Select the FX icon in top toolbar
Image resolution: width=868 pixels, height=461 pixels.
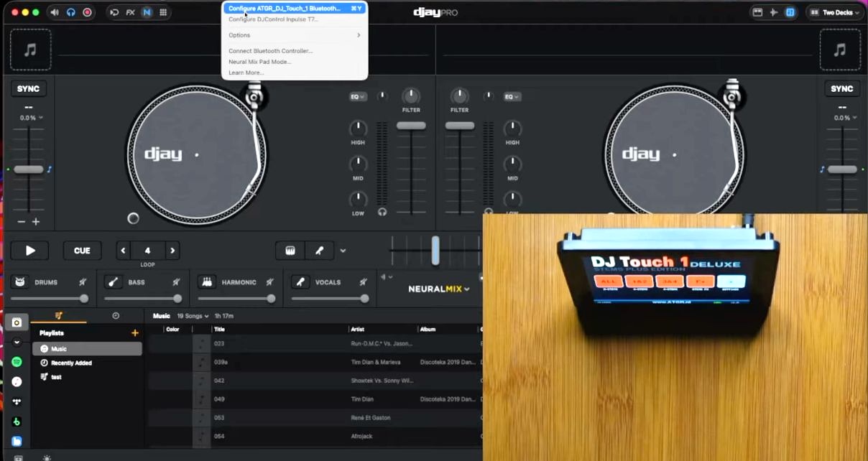click(x=130, y=12)
